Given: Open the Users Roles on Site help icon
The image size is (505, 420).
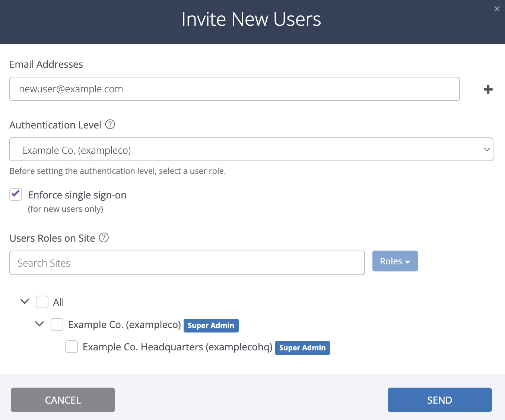Looking at the screenshot, I should tap(104, 238).
